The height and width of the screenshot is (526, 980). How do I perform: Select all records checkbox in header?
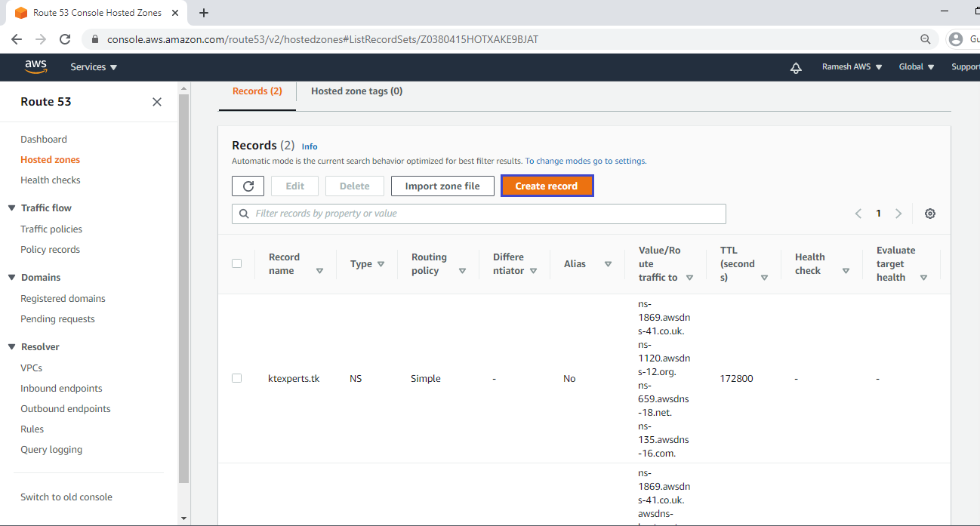point(237,263)
